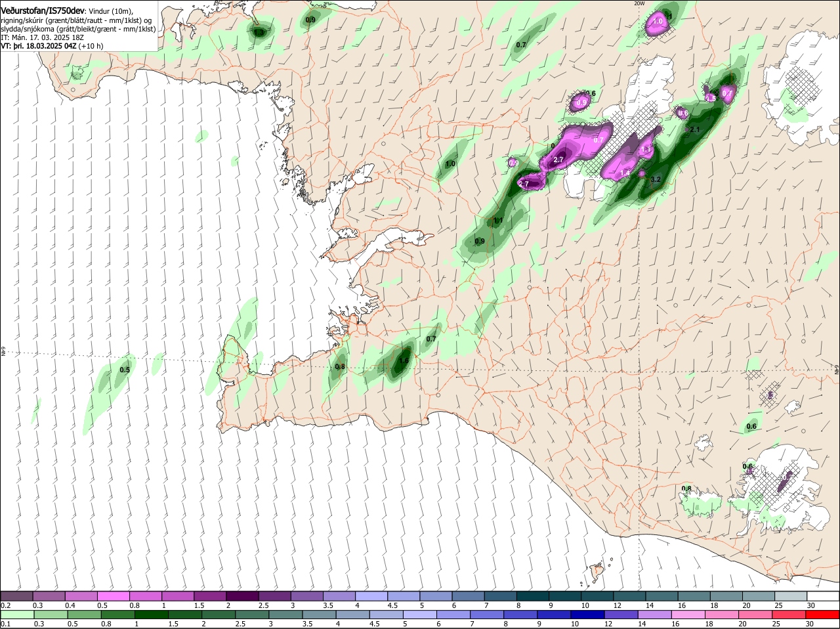Pick the green swatch labeled 0.5 in lower legend row

pos(84,615)
